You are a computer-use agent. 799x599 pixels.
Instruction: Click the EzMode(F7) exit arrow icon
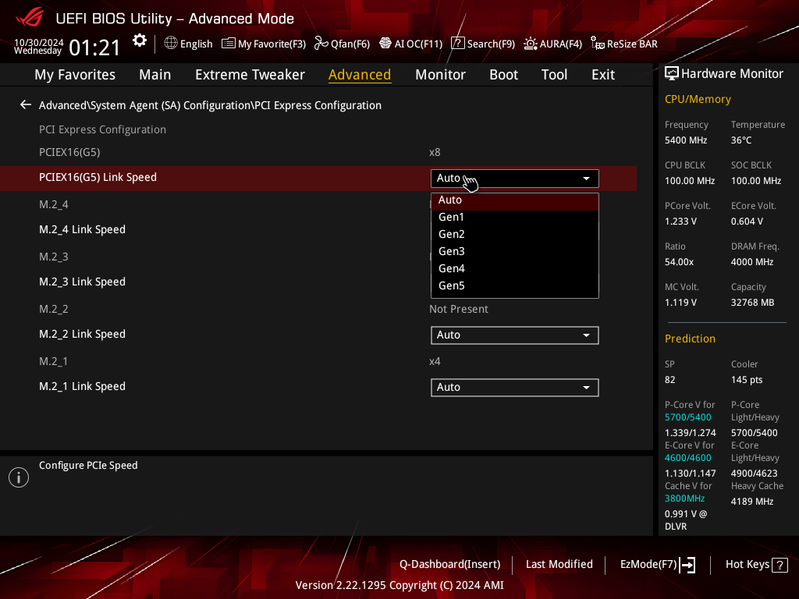point(688,564)
